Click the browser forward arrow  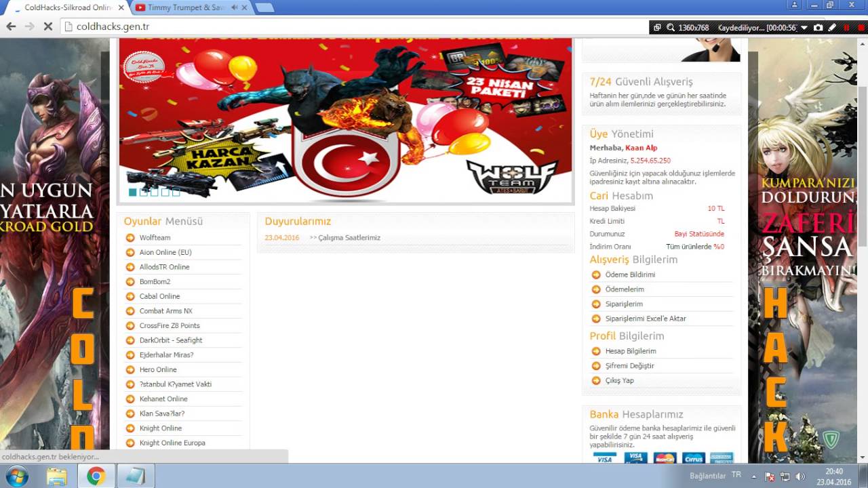tap(29, 27)
